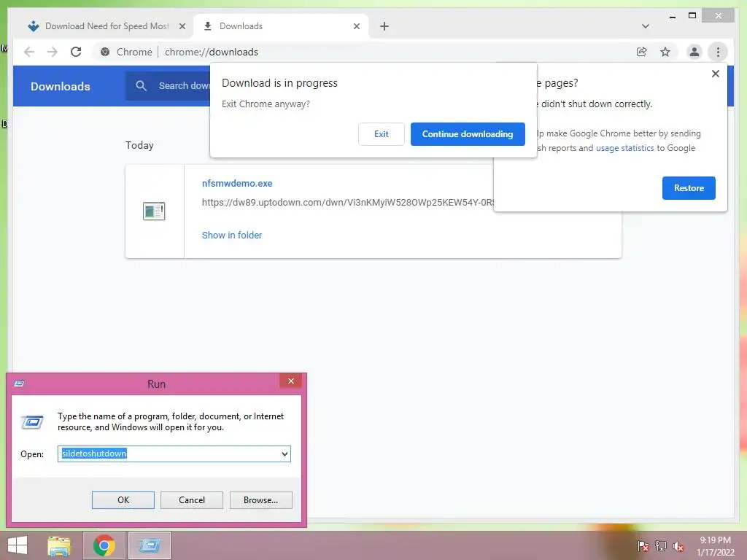Image resolution: width=747 pixels, height=560 pixels.
Task: Click Browse... in the Run dialog
Action: click(260, 500)
